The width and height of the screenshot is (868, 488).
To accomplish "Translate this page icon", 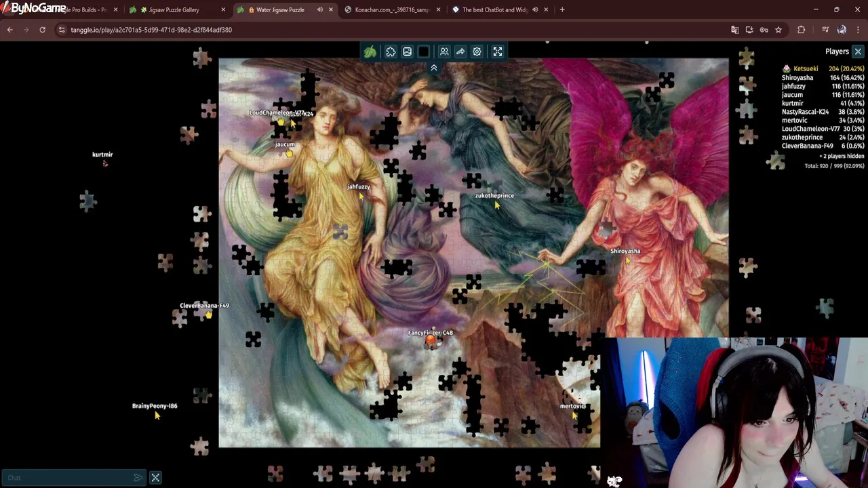I will [734, 30].
